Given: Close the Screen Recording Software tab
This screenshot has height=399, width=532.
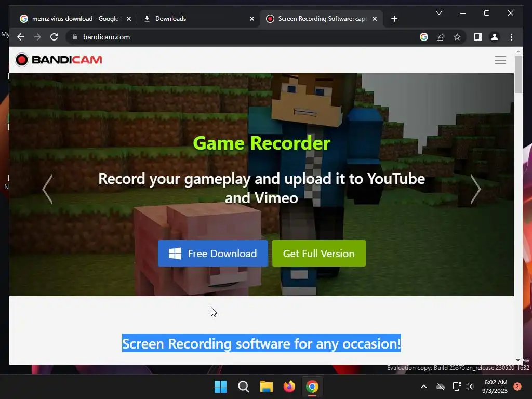Looking at the screenshot, I should 374,19.
